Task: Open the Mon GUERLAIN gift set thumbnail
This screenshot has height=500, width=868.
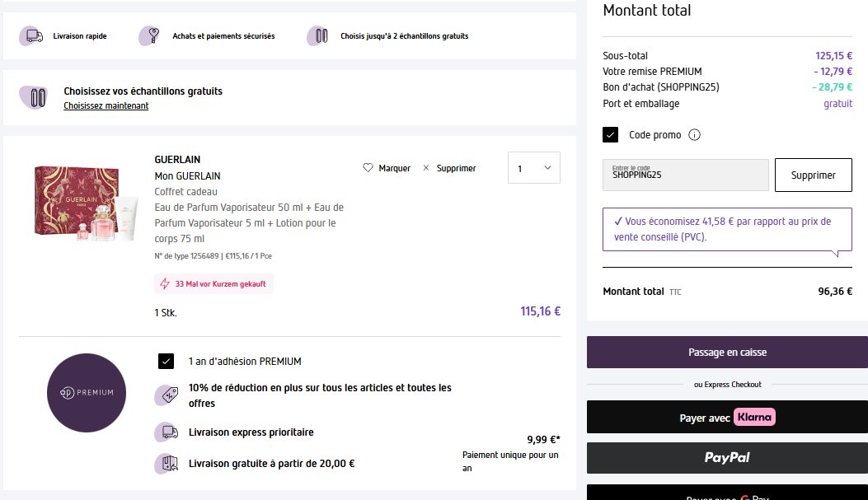Action: tap(86, 203)
